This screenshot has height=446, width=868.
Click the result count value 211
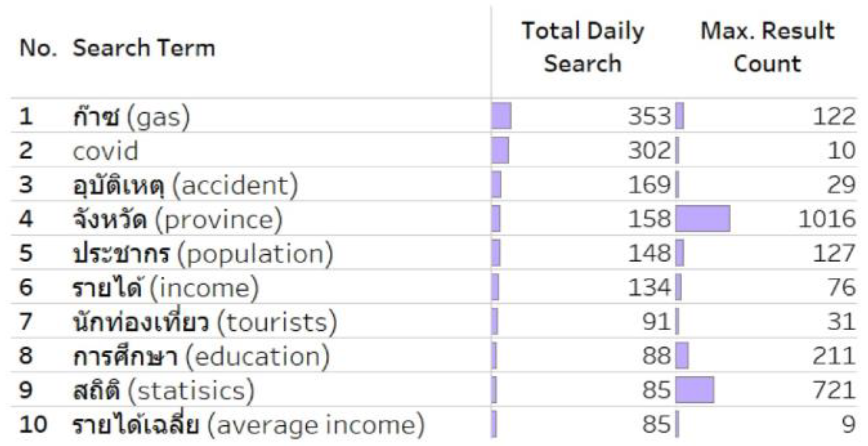833,356
